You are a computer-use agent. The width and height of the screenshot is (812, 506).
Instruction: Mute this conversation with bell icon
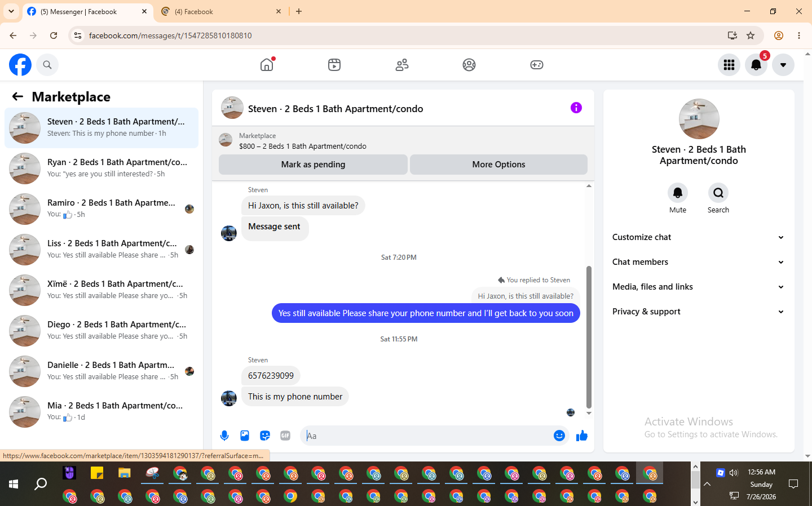click(678, 193)
